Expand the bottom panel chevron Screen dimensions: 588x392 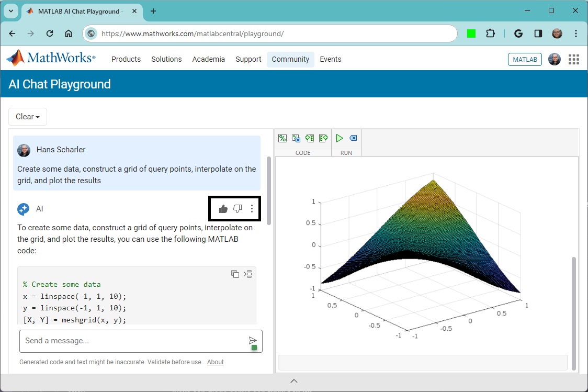click(294, 381)
